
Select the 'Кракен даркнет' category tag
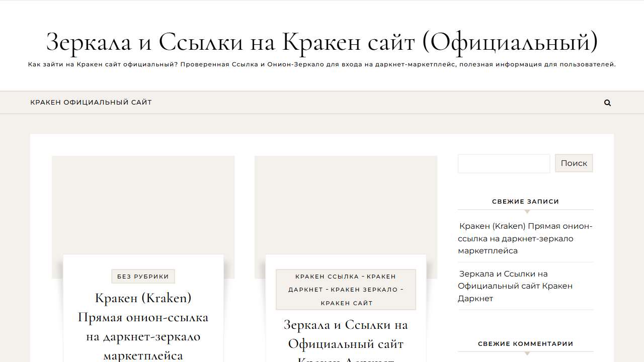[305, 290]
